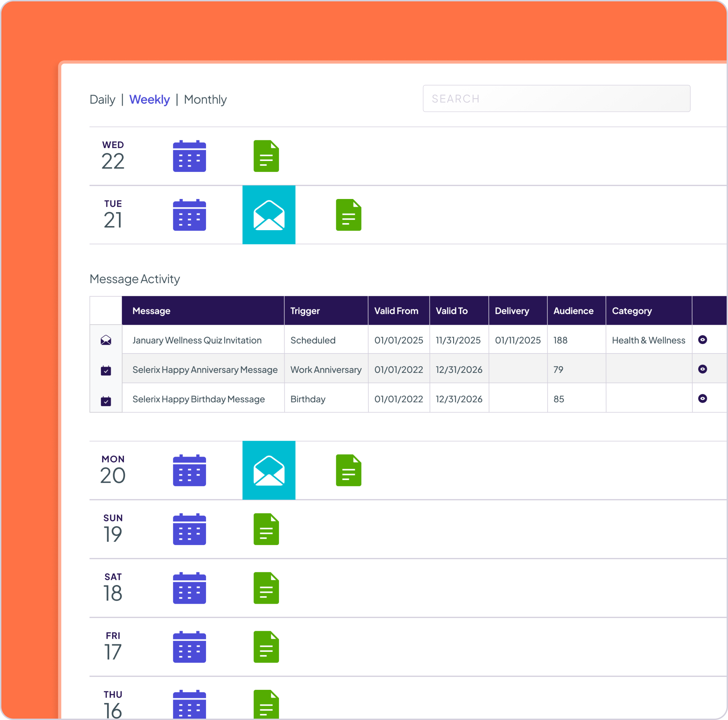This screenshot has width=728, height=720.
Task: Click the Valid From column header
Action: coord(396,311)
